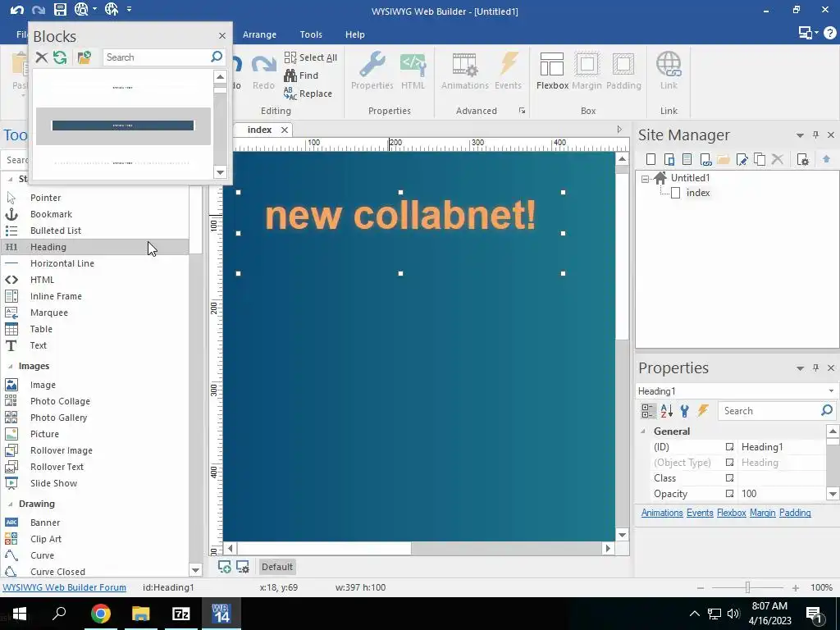Click the HTML ribbon icon
Viewport: 840px width, 630px height.
point(413,71)
